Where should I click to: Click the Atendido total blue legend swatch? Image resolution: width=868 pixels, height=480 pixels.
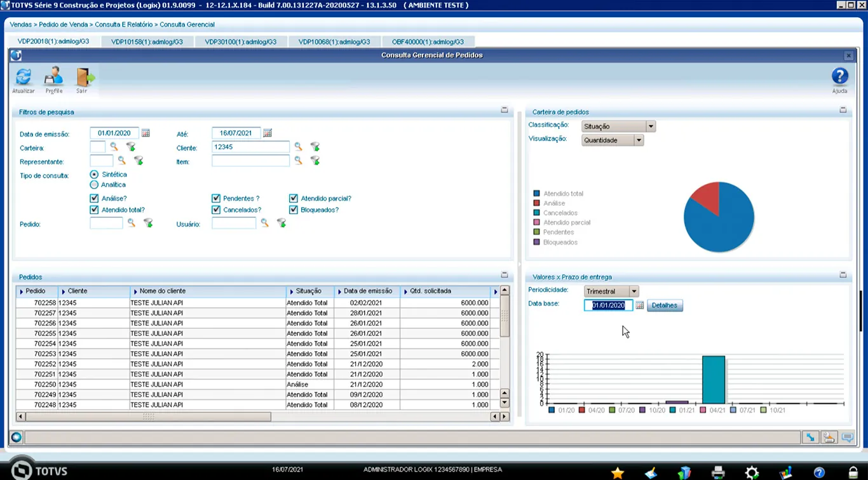(x=537, y=194)
